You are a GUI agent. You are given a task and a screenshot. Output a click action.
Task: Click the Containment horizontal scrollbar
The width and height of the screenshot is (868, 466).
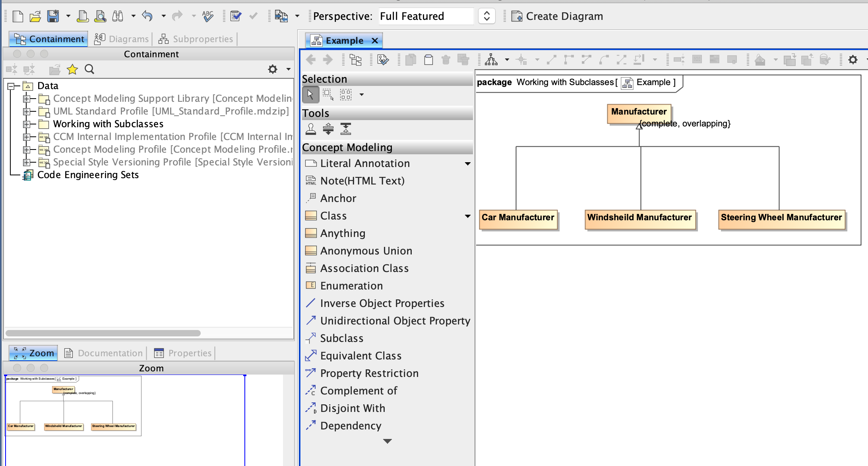point(103,333)
